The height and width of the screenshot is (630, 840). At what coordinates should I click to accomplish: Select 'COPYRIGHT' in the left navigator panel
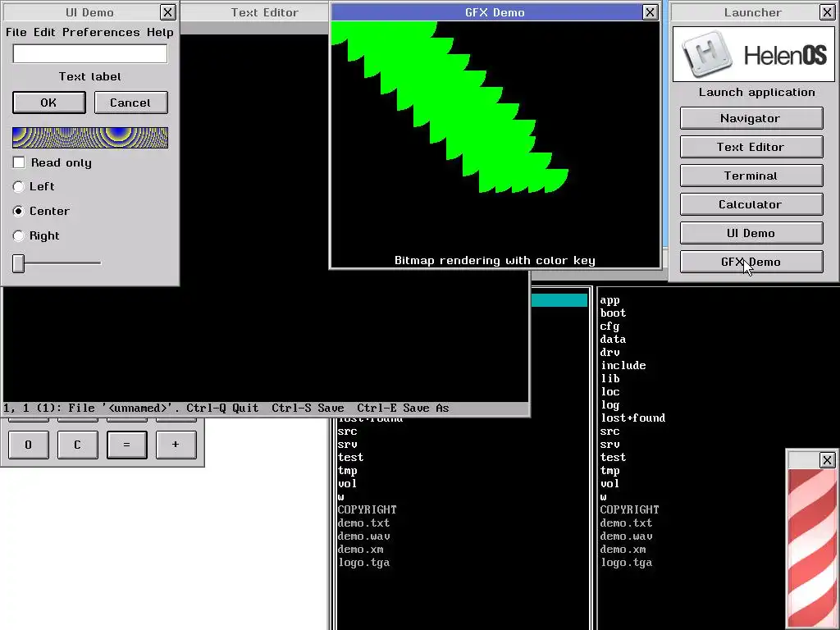coord(367,509)
